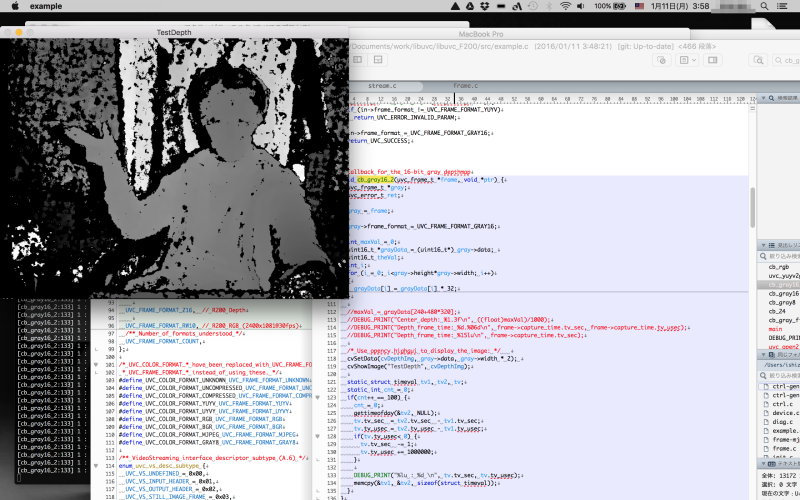Click the column ruler above the editor
The width and height of the screenshot is (800, 500).
click(551, 99)
